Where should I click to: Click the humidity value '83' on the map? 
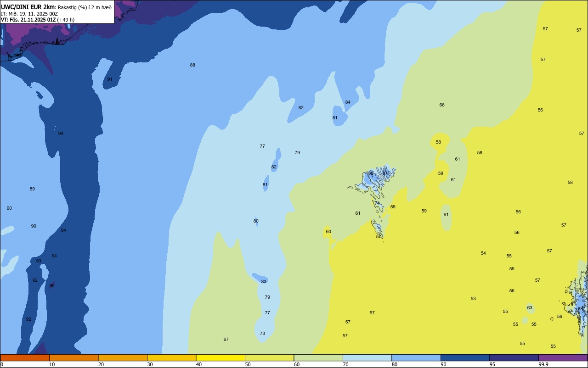click(264, 282)
